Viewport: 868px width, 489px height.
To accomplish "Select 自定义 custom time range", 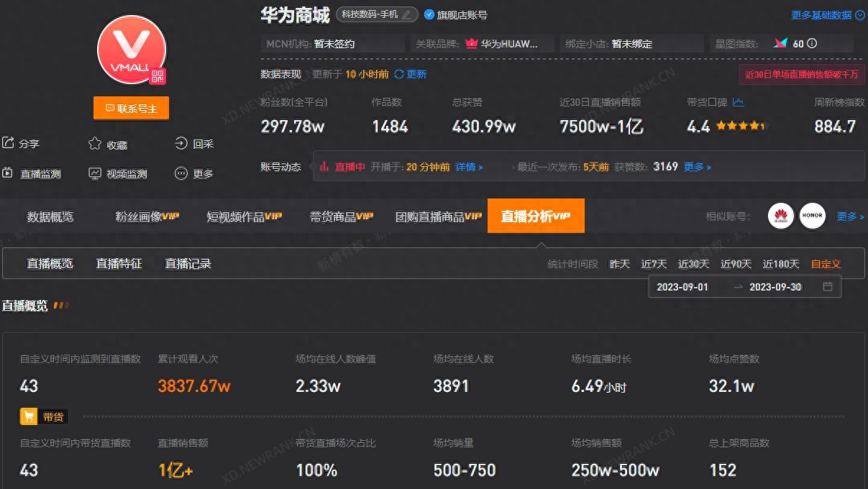I will (826, 265).
